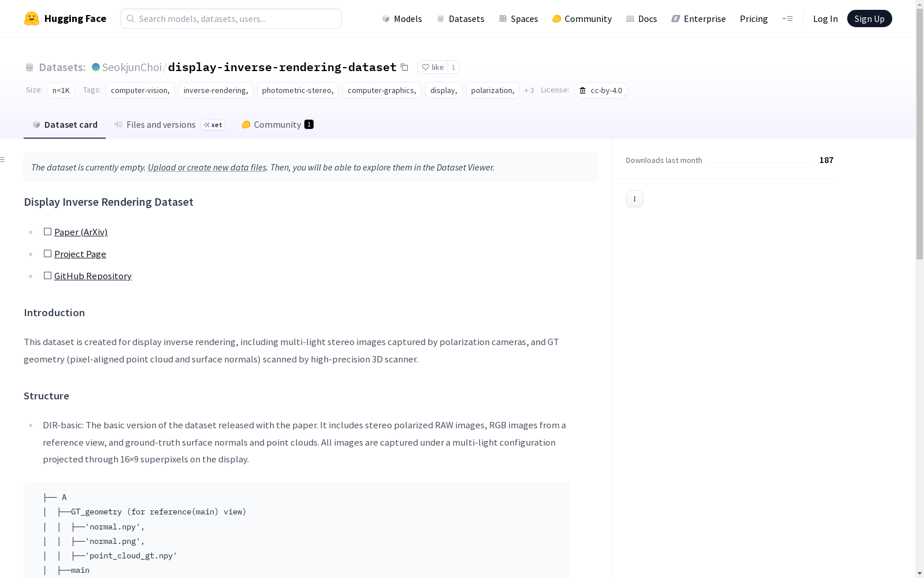Focus the search models, datasets, users field

pyautogui.click(x=231, y=18)
